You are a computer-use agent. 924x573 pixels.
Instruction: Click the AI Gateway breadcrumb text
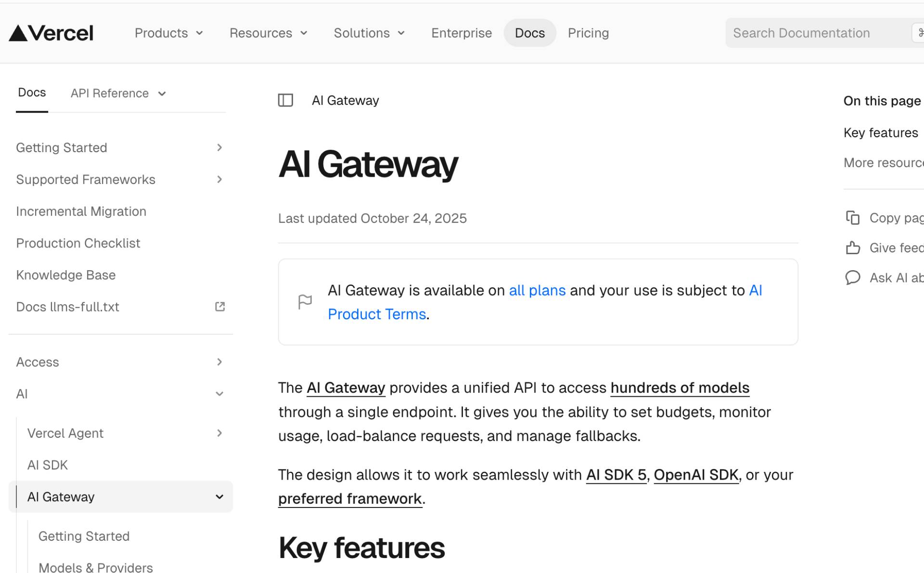(345, 100)
